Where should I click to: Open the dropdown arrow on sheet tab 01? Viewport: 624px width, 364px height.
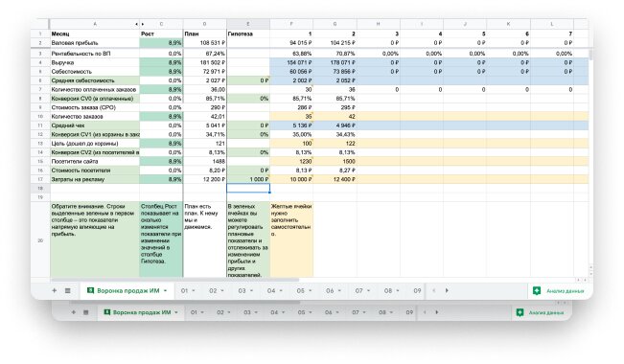click(194, 291)
